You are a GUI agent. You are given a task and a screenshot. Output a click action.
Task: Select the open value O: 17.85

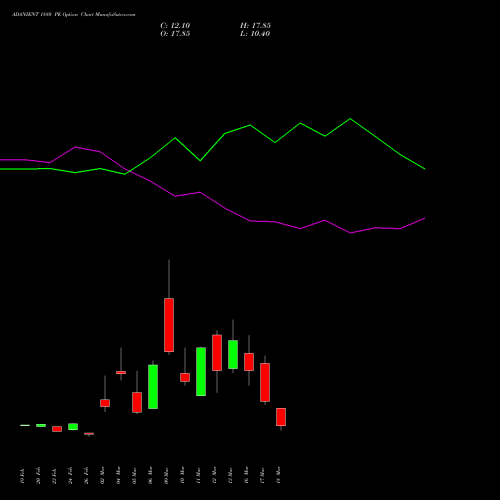tap(175, 34)
